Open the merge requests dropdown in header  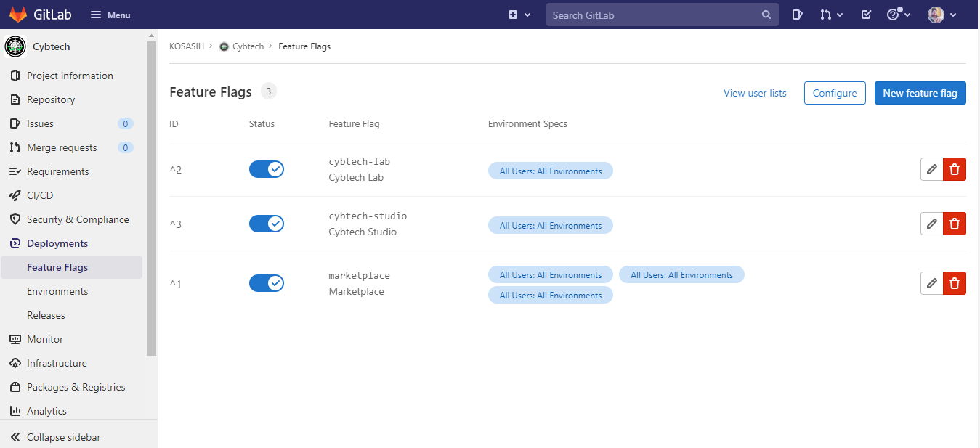point(831,15)
